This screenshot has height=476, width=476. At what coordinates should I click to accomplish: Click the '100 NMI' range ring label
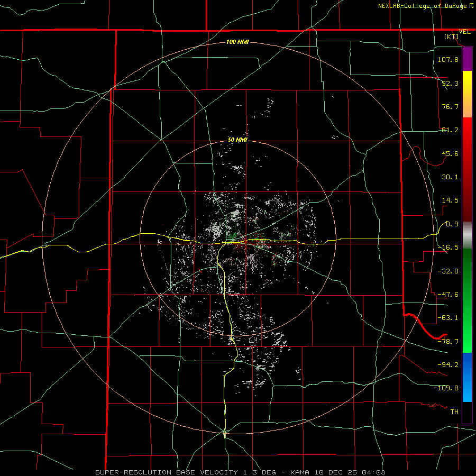[x=237, y=42]
